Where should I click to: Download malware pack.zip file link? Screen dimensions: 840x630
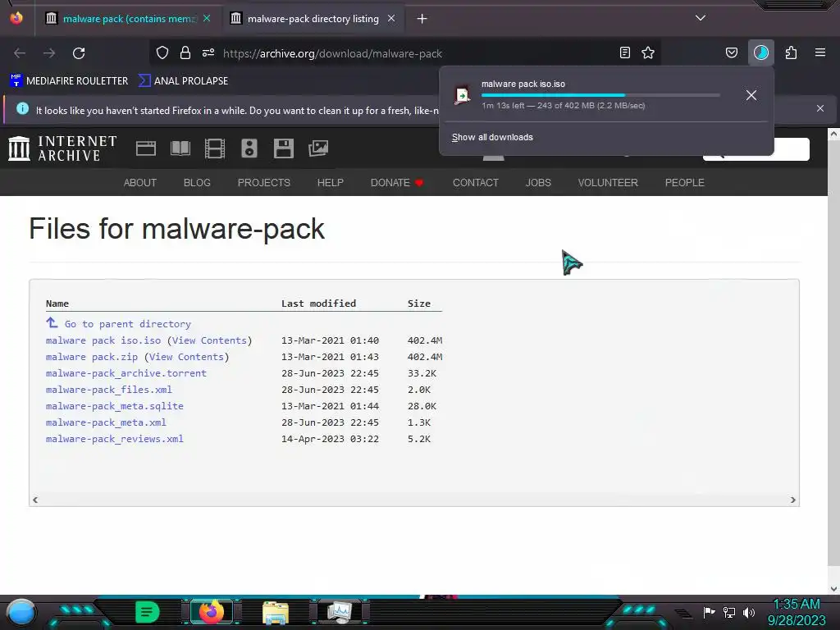pyautogui.click(x=92, y=357)
